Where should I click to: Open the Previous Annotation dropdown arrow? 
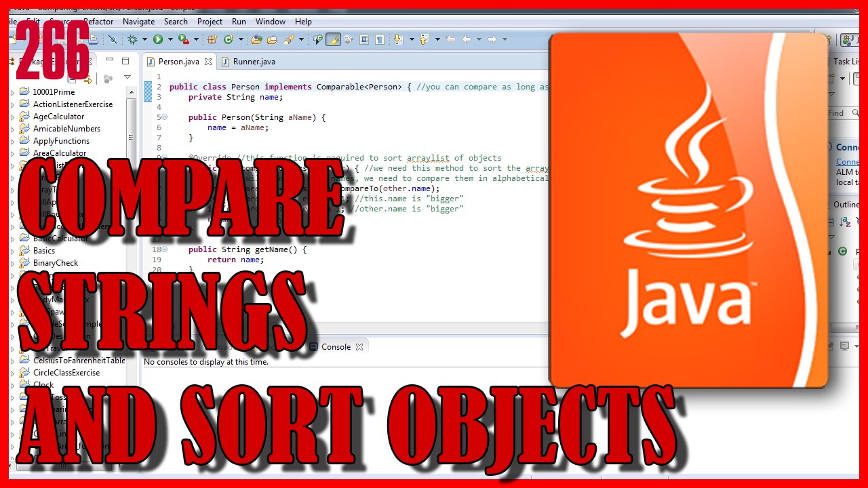click(437, 39)
